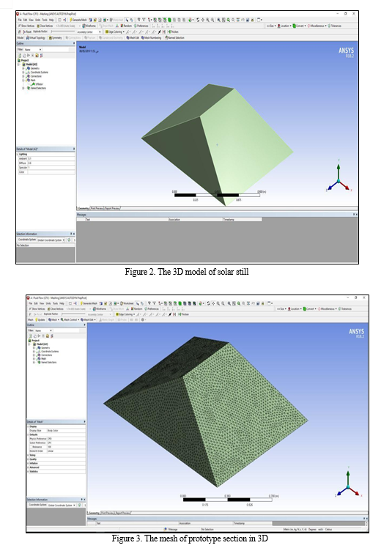Open the Help menu in Figure 3 window

coord(62,303)
